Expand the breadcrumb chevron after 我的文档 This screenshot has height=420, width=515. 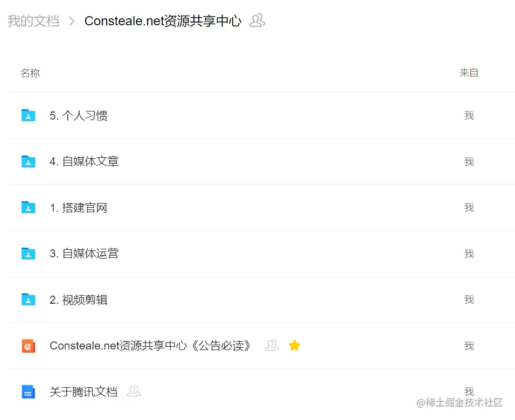(x=72, y=20)
